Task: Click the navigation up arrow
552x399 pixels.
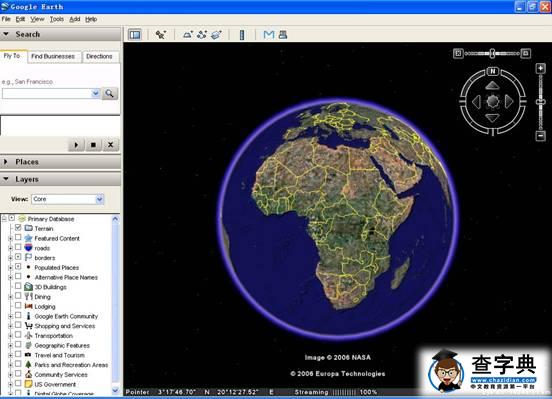Action: click(492, 86)
